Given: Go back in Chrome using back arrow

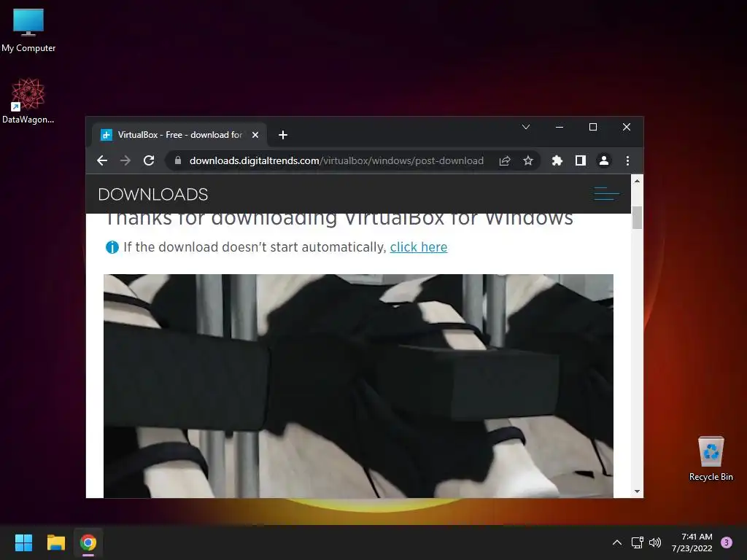Looking at the screenshot, I should click(x=102, y=160).
